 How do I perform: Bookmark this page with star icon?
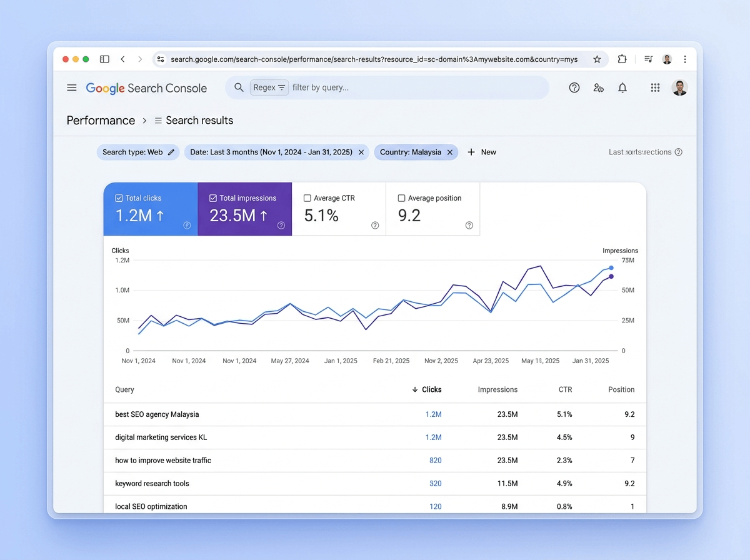pyautogui.click(x=597, y=59)
